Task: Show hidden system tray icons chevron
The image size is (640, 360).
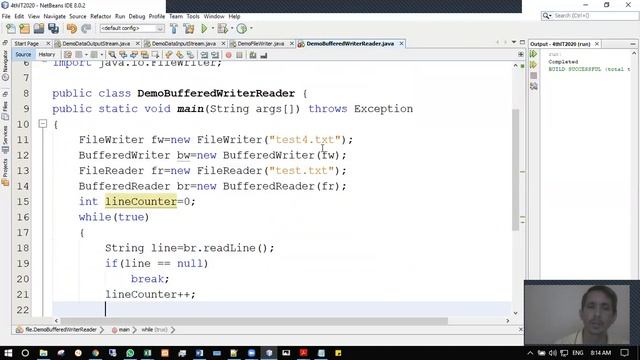Action: [x=530, y=353]
